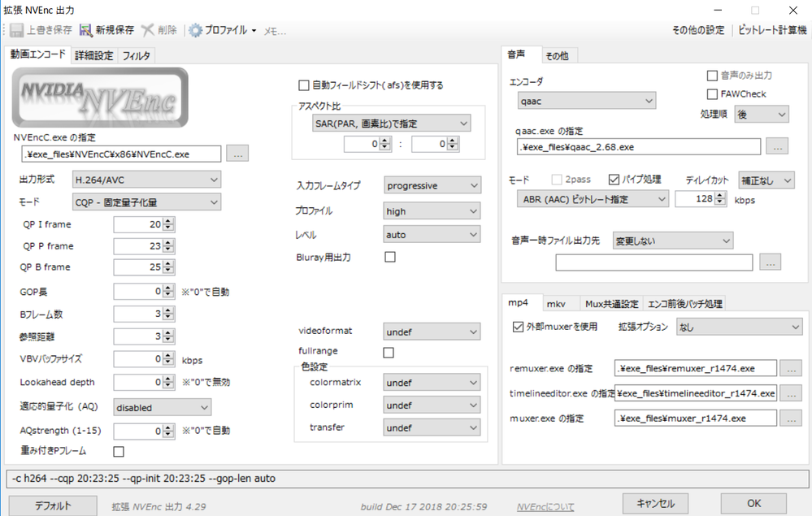Click the 上書き保存 save icon

(16, 31)
